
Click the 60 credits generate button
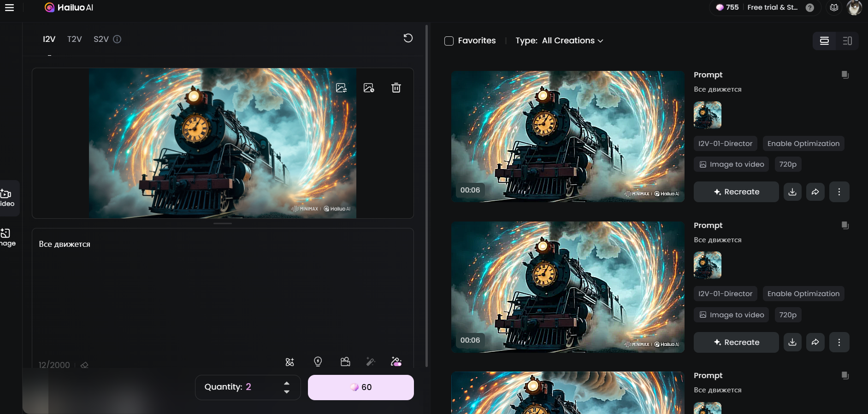[x=361, y=387]
